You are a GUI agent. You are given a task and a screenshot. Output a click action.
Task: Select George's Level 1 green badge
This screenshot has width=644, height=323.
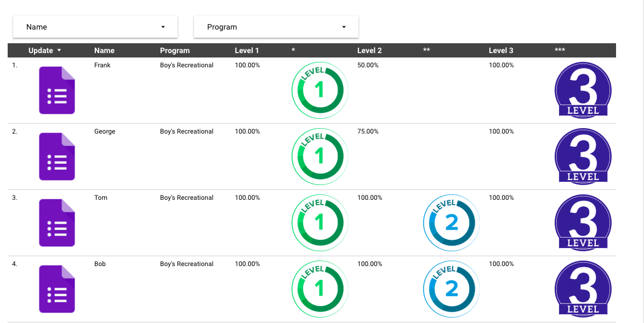(x=320, y=156)
